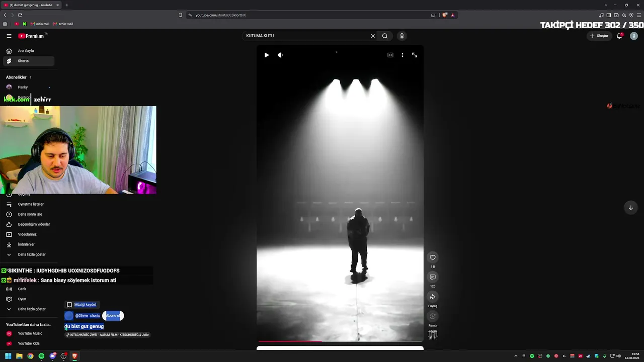The height and width of the screenshot is (362, 644).
Task: Clear the search box text
Action: coord(373,36)
